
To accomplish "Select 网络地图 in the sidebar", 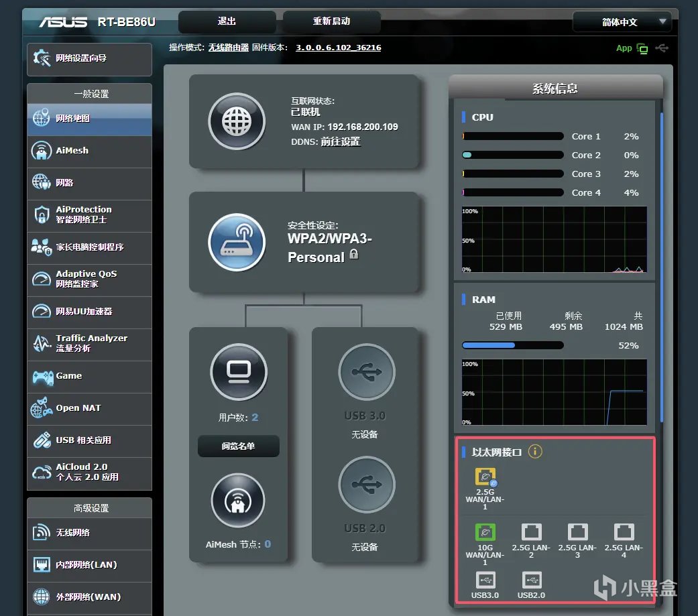I will point(89,119).
